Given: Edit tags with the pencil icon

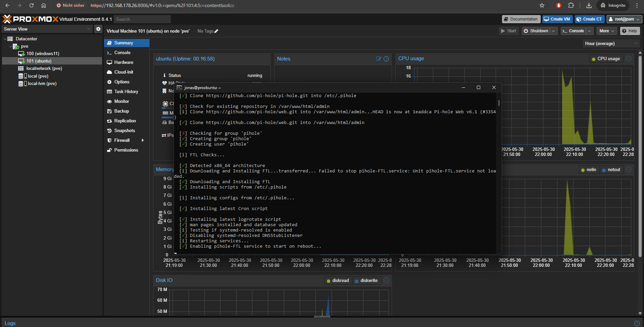Looking at the screenshot, I should 216,31.
